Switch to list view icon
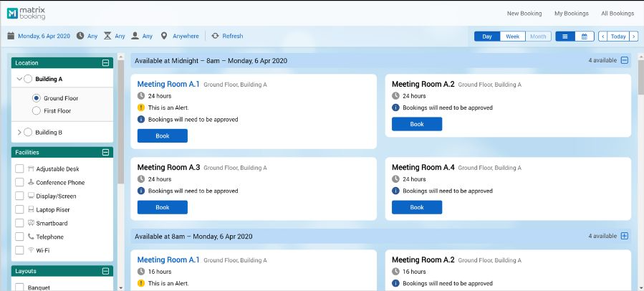The width and height of the screenshot is (644, 291). point(565,37)
